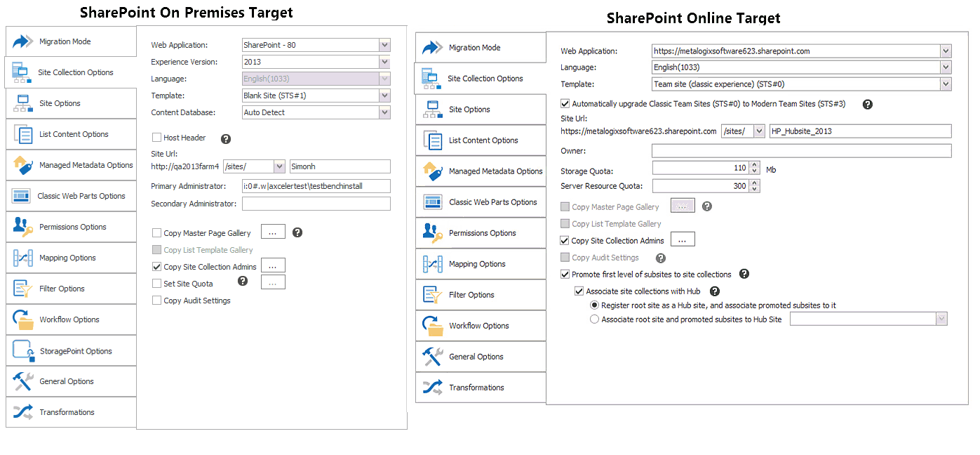Image resolution: width=980 pixels, height=455 pixels.
Task: Toggle Automatically upgrade Classic Team Sites checkbox
Action: click(x=565, y=103)
